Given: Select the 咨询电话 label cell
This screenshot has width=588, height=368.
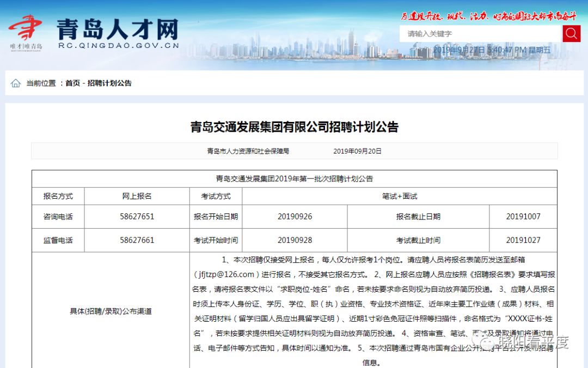Looking at the screenshot, I should click(58, 217).
